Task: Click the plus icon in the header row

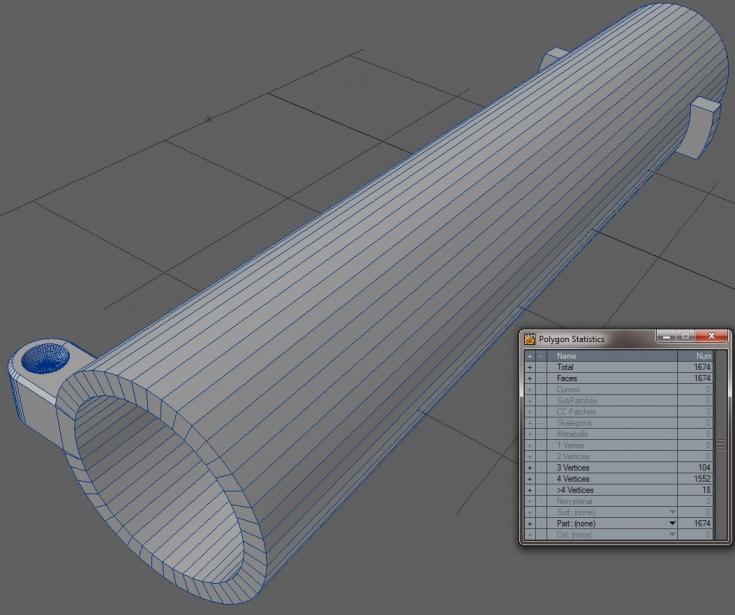Action: click(x=530, y=356)
